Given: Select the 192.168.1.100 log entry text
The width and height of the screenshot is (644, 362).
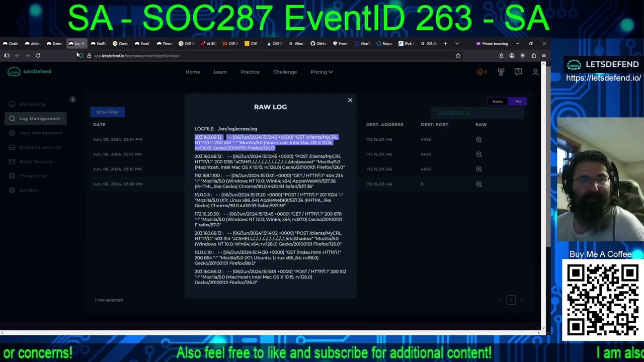Looking at the screenshot, I should pyautogui.click(x=269, y=181).
